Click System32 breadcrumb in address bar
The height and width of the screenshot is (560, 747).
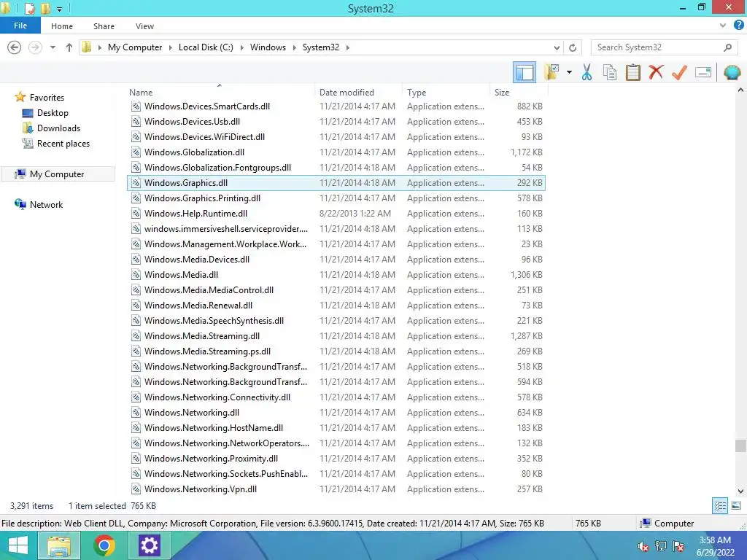pyautogui.click(x=321, y=47)
